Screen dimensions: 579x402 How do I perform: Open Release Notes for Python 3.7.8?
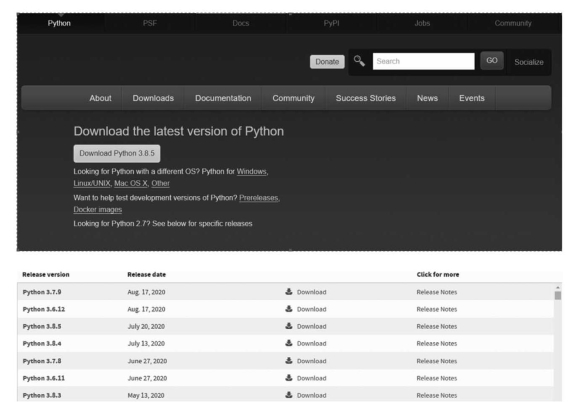pos(436,361)
